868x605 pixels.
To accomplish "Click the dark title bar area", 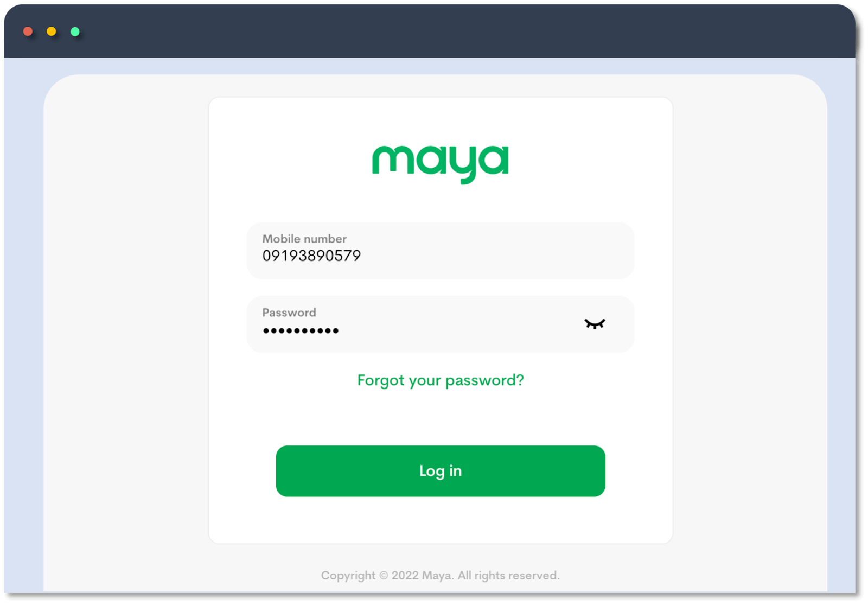I will pos(434,31).
